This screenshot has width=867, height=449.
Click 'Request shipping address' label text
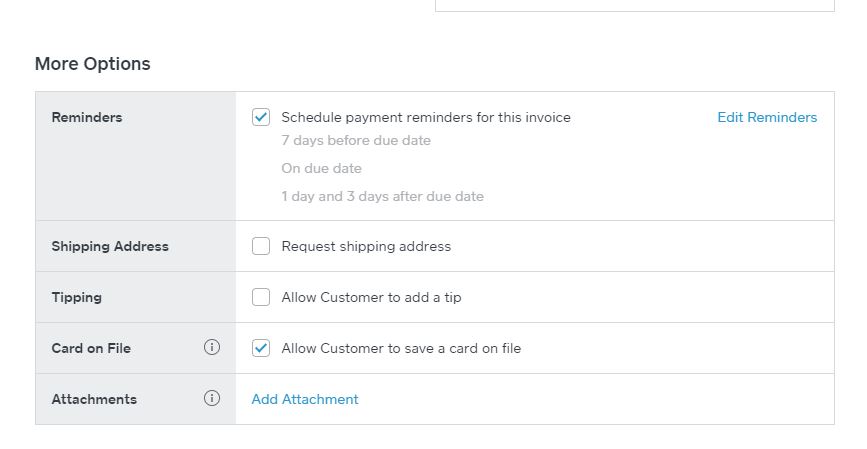pos(366,246)
